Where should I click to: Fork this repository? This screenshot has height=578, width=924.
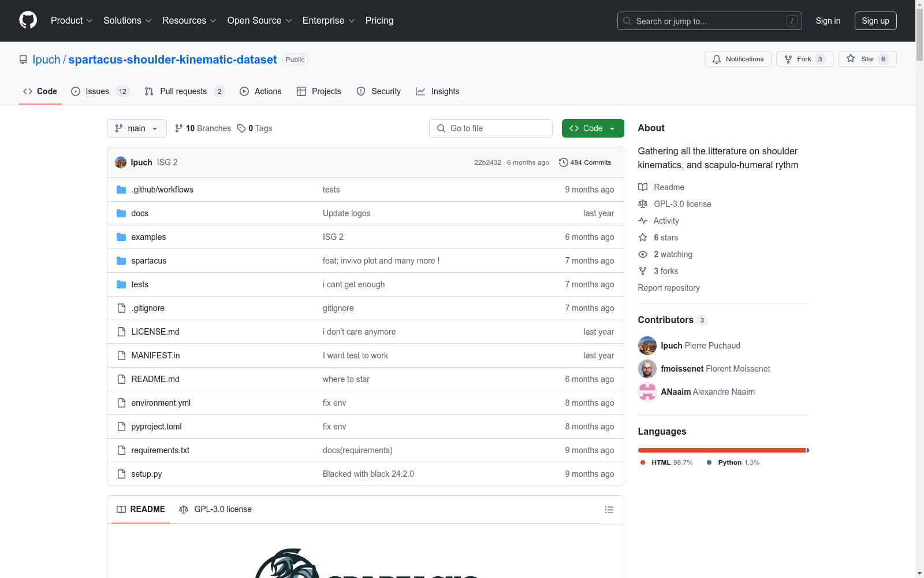tap(804, 59)
